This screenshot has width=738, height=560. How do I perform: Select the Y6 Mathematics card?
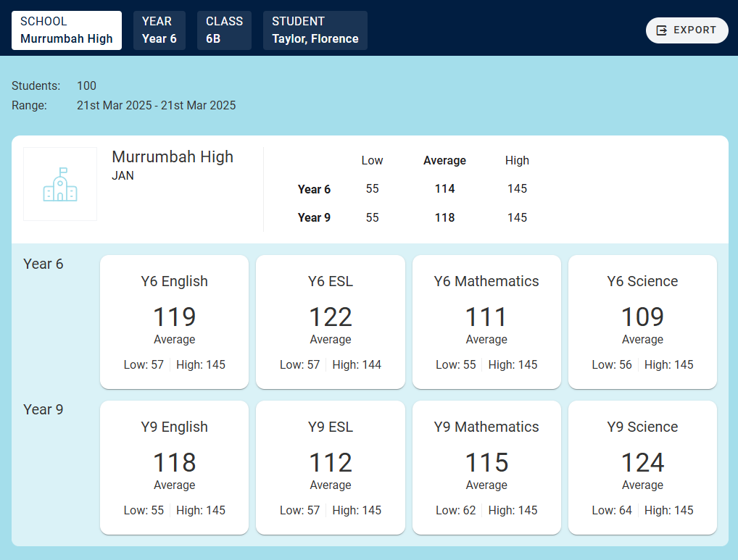(x=486, y=322)
